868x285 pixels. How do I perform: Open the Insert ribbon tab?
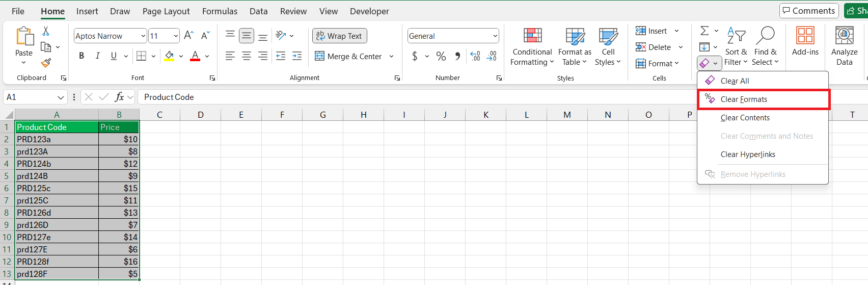tap(87, 11)
